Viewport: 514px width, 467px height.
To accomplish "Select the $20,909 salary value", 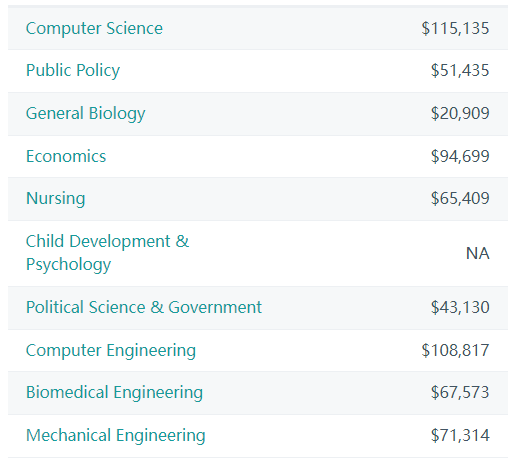I will point(460,113).
